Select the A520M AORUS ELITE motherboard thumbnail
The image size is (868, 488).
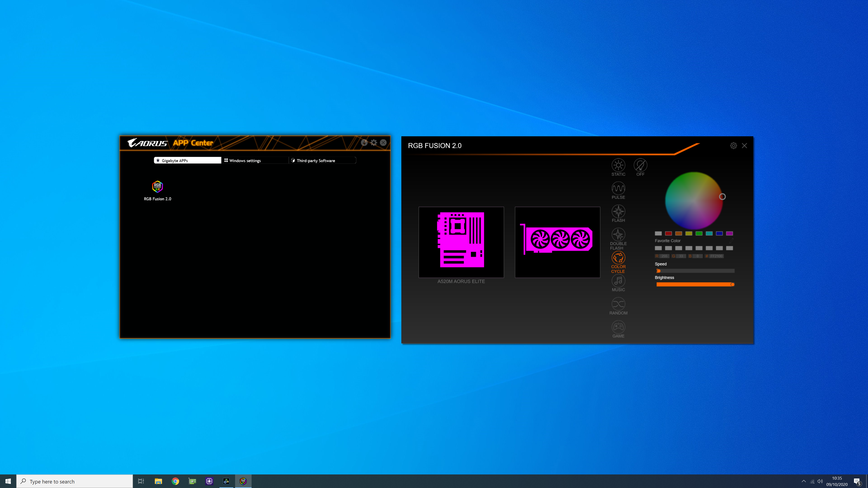[x=461, y=242]
